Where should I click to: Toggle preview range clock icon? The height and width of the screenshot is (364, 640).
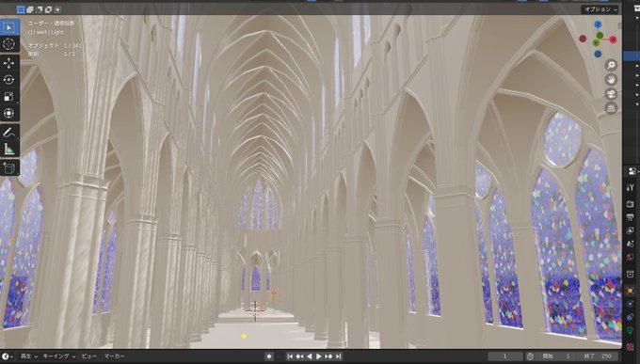tap(530, 356)
